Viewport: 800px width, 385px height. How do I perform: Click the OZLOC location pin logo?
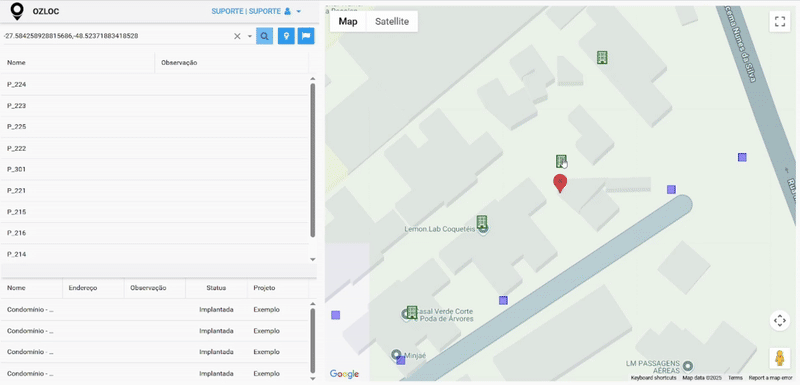point(18,11)
